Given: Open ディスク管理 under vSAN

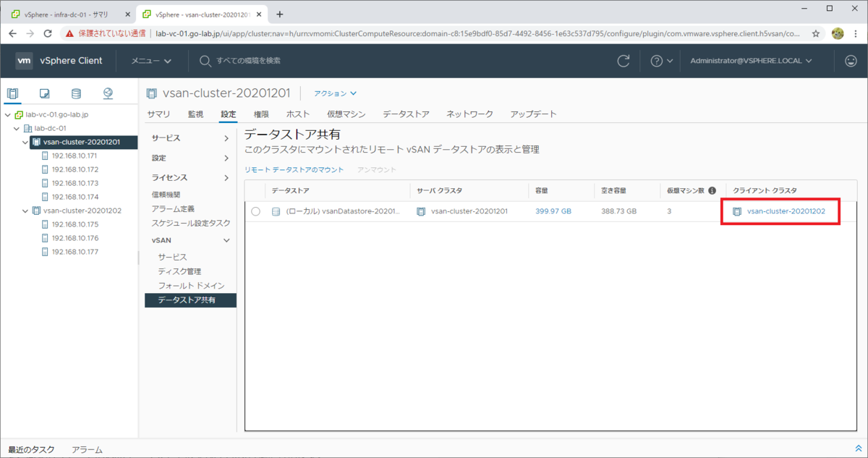Looking at the screenshot, I should tap(179, 271).
